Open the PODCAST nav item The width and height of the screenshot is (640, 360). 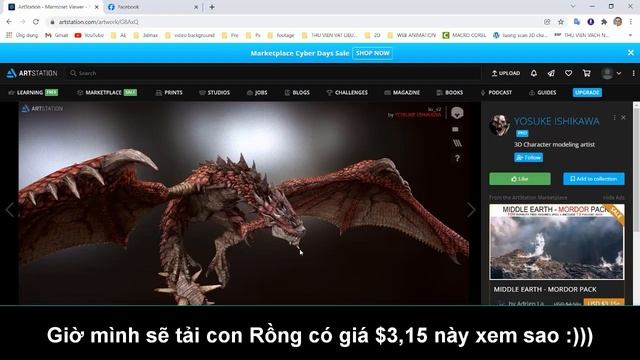496,93
